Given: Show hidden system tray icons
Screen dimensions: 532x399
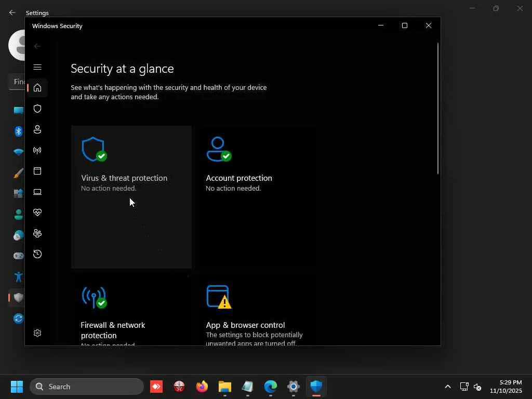Looking at the screenshot, I should (x=448, y=387).
